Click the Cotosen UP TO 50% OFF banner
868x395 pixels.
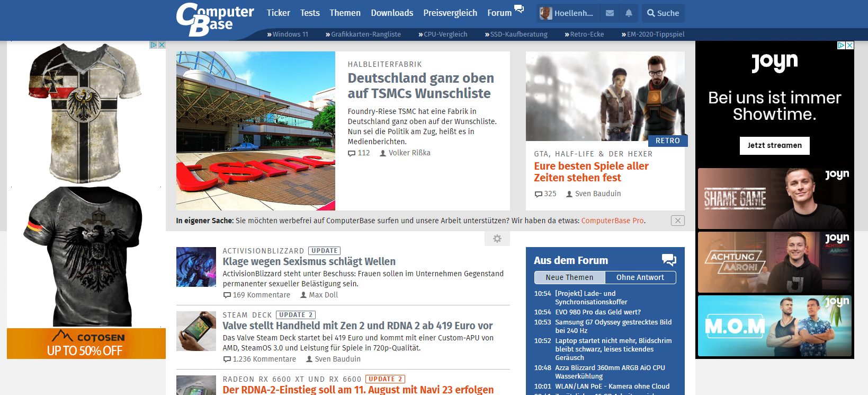[x=86, y=344]
